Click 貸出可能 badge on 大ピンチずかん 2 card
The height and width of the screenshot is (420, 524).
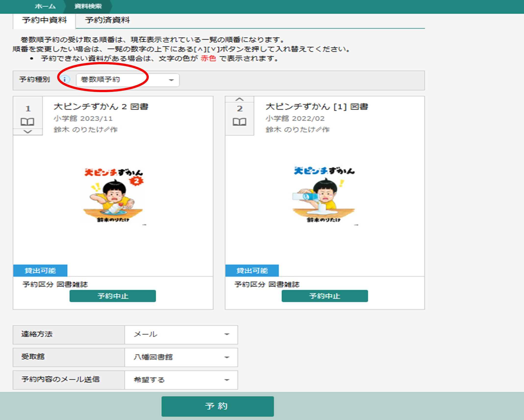(x=40, y=270)
